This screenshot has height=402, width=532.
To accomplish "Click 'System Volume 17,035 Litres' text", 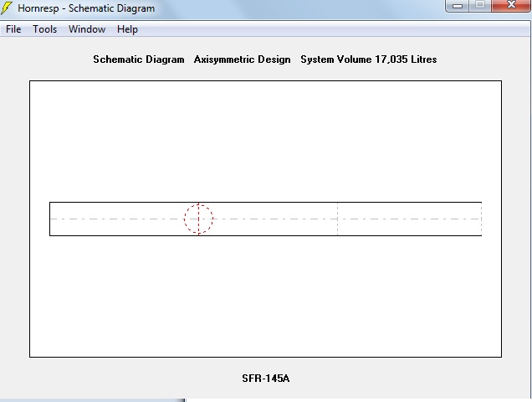I will (x=368, y=59).
